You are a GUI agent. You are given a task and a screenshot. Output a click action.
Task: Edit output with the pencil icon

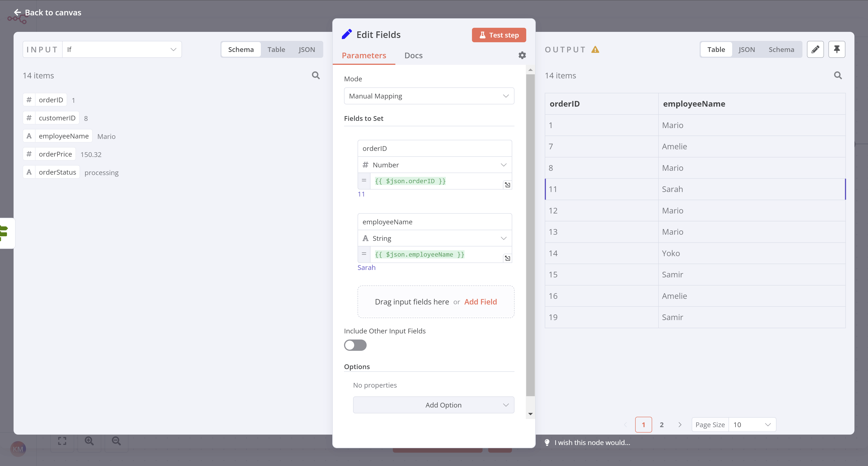[x=815, y=49]
